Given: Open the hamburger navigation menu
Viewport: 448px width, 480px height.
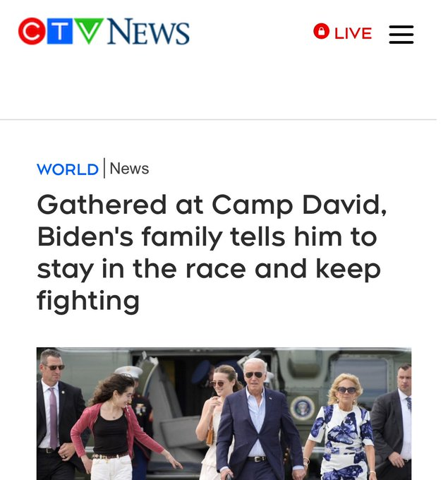Looking at the screenshot, I should 401,35.
